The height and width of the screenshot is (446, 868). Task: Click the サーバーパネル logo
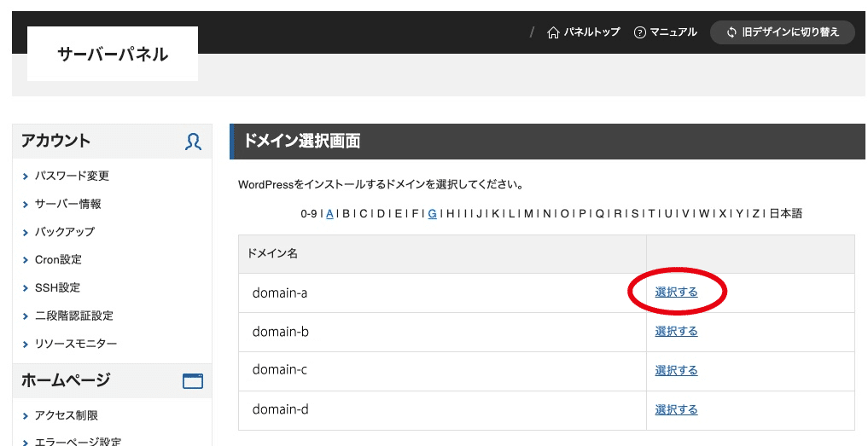[x=113, y=54]
